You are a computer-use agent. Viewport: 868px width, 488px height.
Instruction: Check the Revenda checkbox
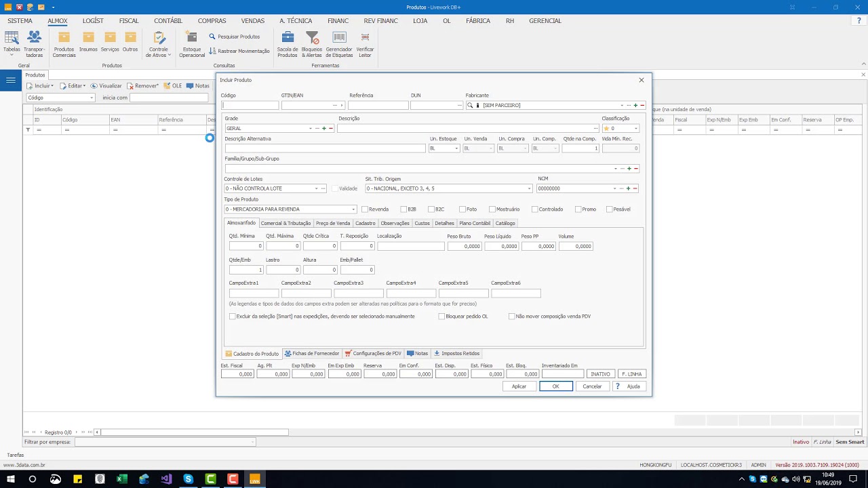pos(365,209)
